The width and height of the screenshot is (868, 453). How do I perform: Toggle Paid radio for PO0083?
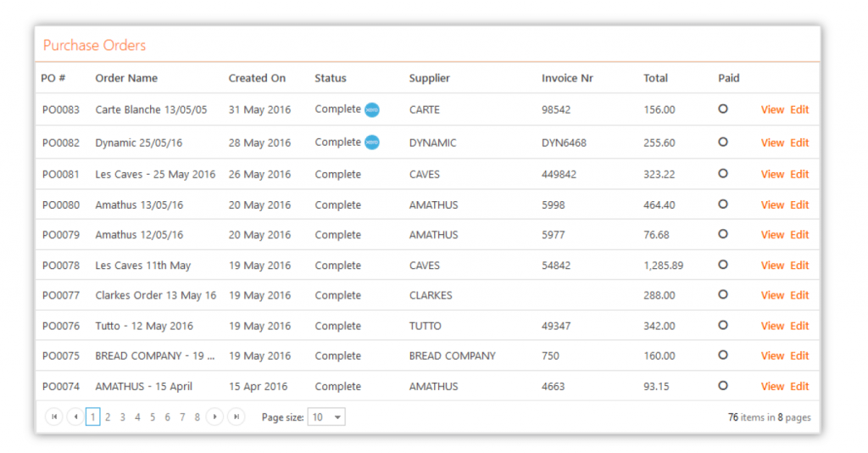723,109
